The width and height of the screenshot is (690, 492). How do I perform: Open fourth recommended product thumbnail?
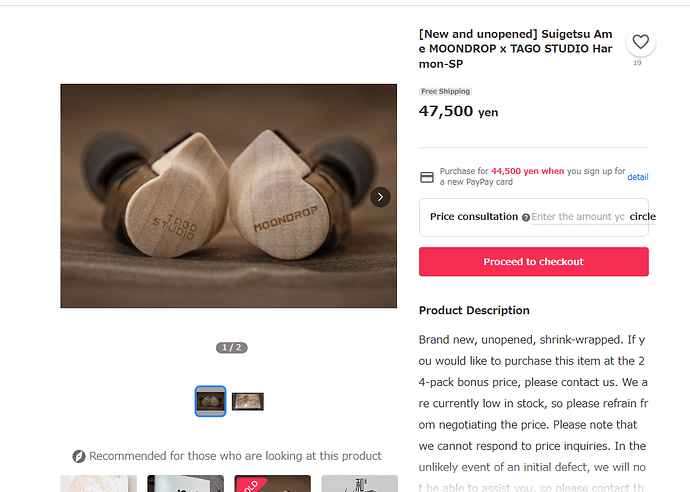360,483
